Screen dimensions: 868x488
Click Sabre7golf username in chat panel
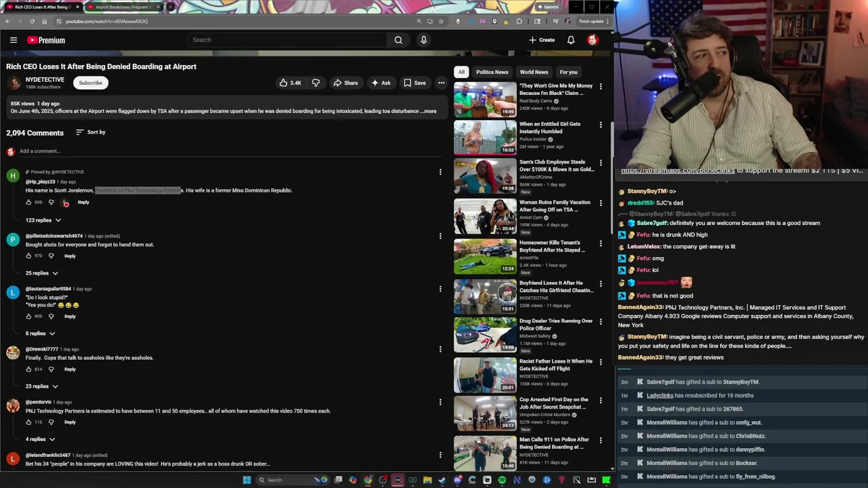click(651, 223)
